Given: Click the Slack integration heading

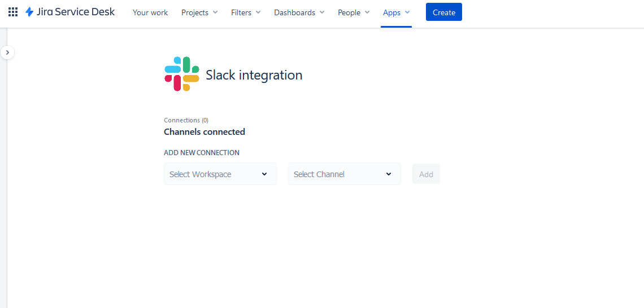Looking at the screenshot, I should (254, 75).
